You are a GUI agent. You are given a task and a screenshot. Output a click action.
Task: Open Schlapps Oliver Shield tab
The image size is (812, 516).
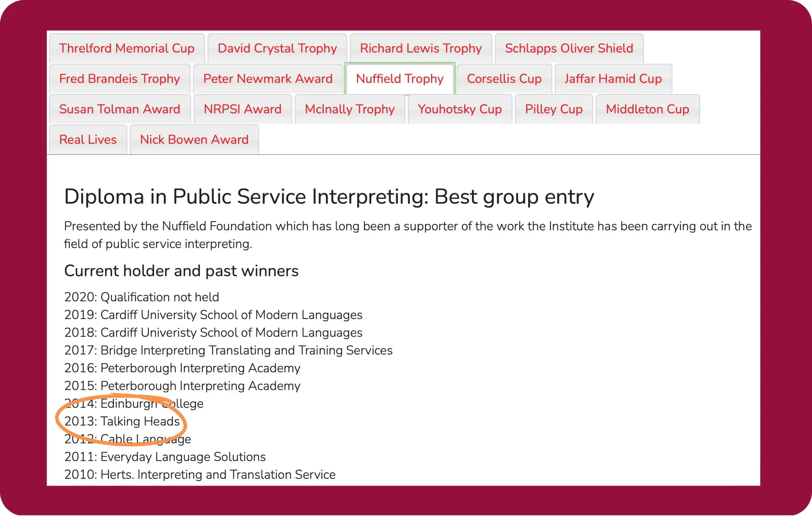pos(568,48)
